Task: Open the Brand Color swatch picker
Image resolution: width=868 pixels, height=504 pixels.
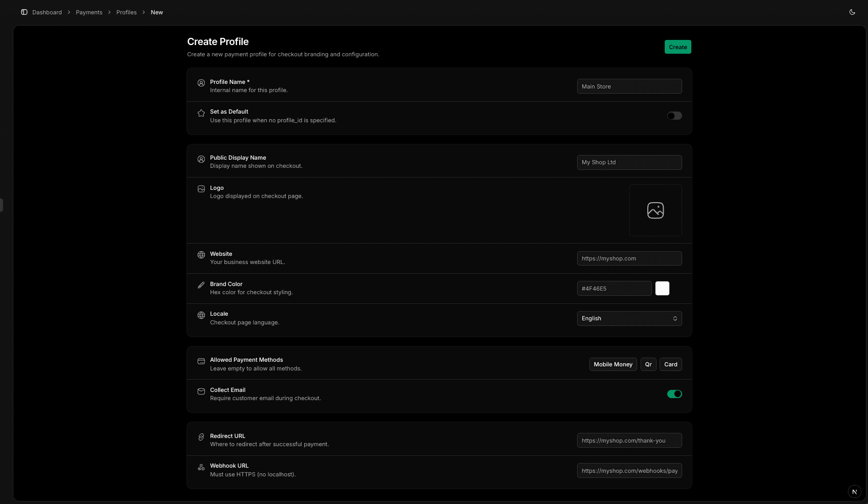Action: [x=662, y=289]
